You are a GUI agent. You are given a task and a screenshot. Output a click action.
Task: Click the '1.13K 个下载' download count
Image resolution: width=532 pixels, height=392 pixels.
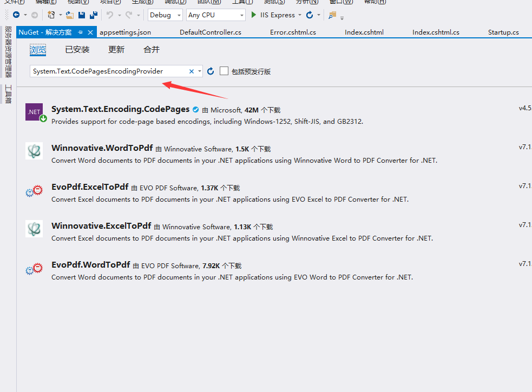click(253, 227)
